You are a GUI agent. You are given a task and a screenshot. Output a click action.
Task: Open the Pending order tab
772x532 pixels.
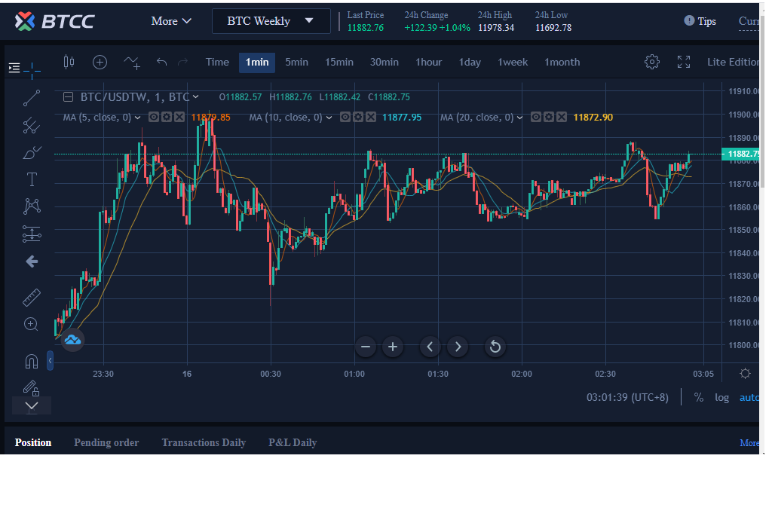106,442
